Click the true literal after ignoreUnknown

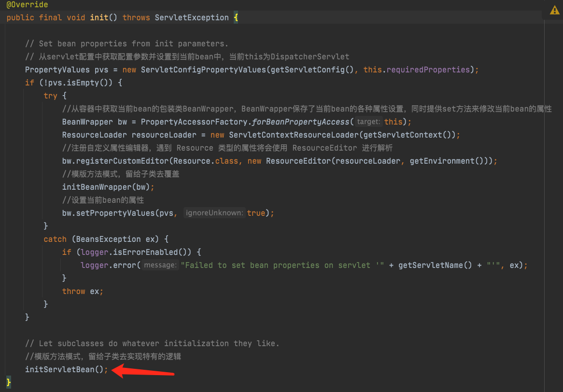(256, 213)
